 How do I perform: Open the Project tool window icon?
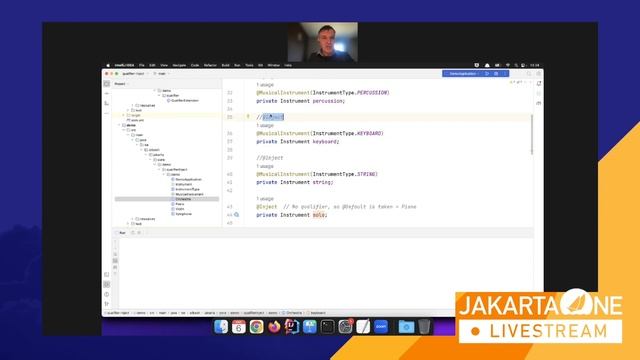(x=107, y=84)
